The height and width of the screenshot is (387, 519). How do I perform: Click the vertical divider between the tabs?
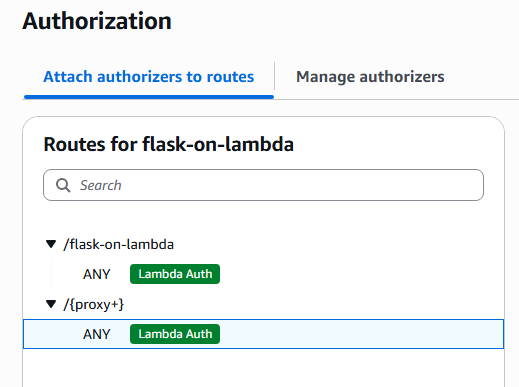pos(275,76)
